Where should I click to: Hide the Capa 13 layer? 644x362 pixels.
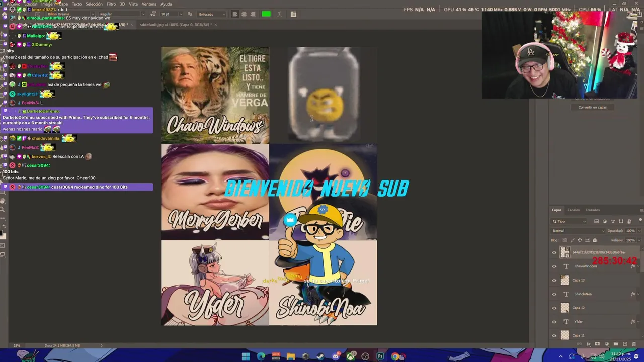(x=554, y=280)
